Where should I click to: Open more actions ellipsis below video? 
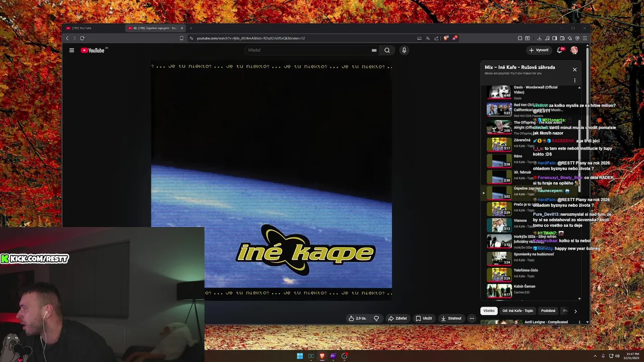click(471, 318)
